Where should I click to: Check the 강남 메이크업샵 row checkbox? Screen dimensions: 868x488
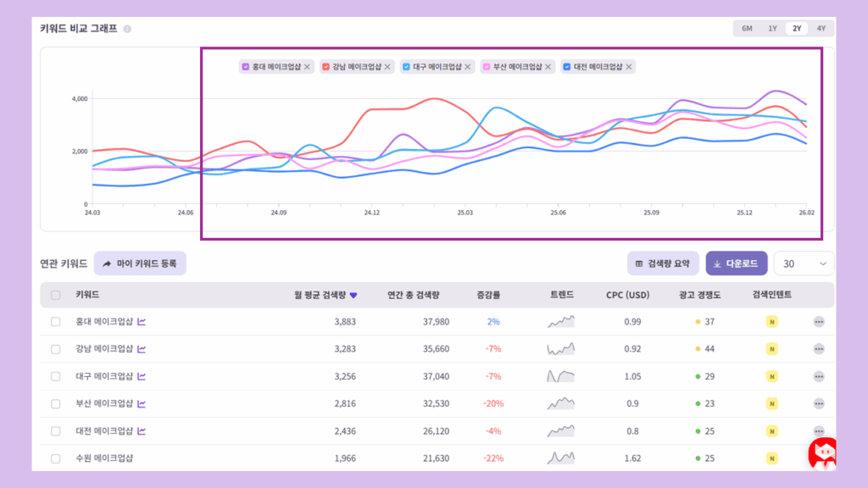tap(56, 349)
